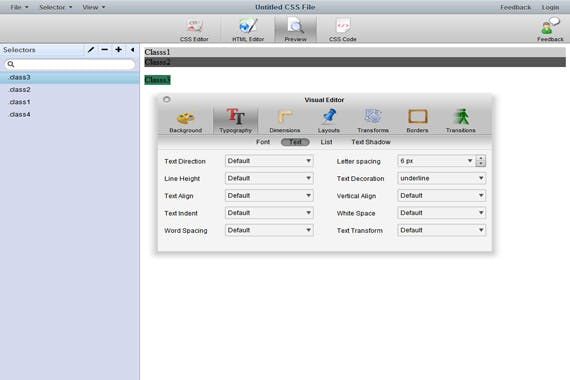Viewport: 570px width, 380px height.
Task: Collapse the Selectors panel arrow
Action: [x=132, y=49]
